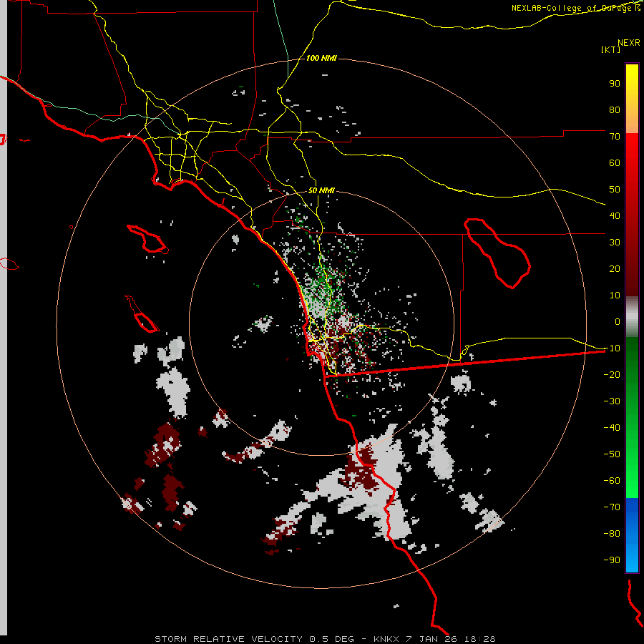
Task: Click the 100 NMI range ring label
Action: (x=321, y=59)
